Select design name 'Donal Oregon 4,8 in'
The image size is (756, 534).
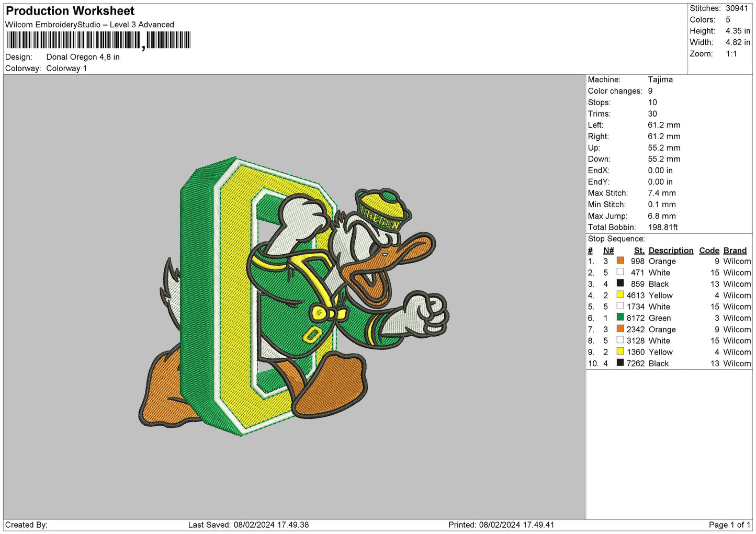(83, 57)
